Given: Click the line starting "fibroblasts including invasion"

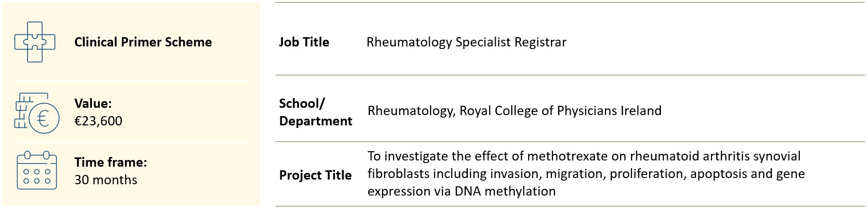Looking at the screenshot, I should [x=586, y=173].
